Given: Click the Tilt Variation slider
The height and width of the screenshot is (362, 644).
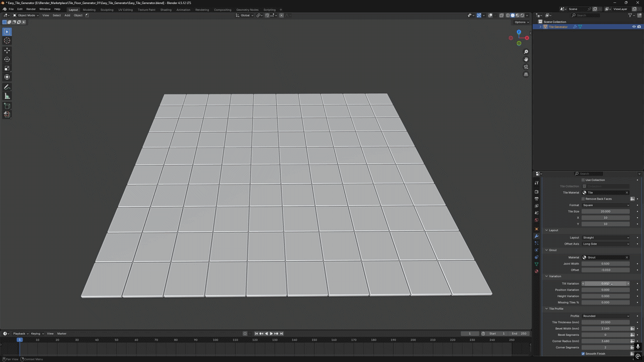Looking at the screenshot, I should 606,284.
